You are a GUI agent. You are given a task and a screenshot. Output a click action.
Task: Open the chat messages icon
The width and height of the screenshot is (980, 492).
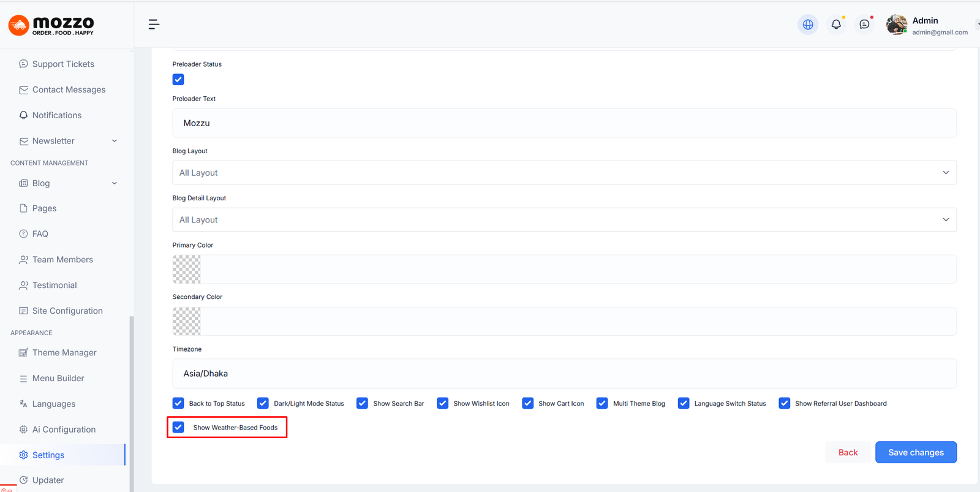click(x=864, y=25)
